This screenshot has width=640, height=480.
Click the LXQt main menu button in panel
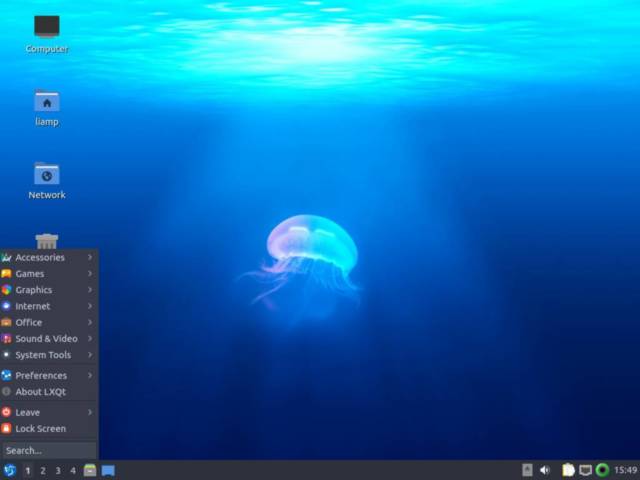9,470
